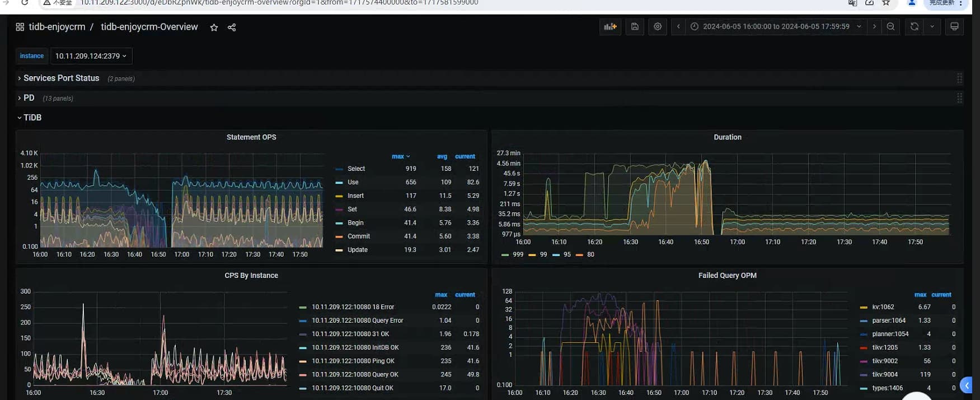Refresh the dashboard

point(914,26)
